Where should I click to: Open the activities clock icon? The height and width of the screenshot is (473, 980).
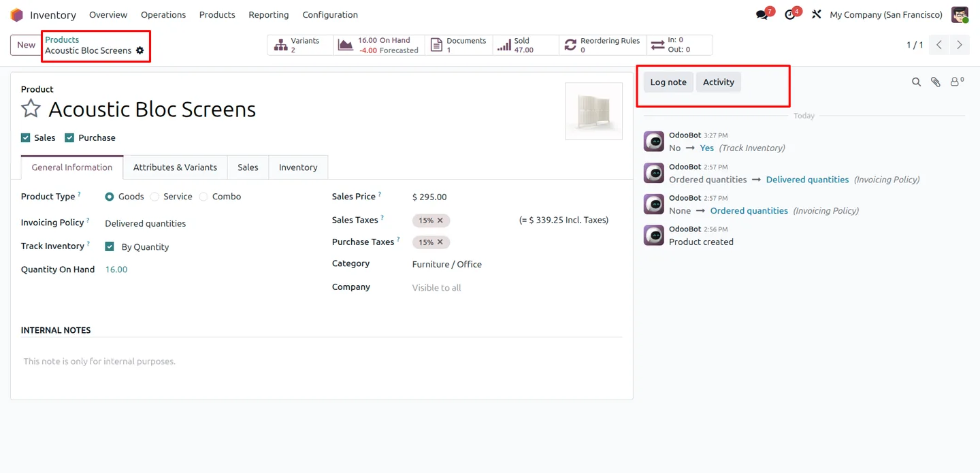pos(790,15)
